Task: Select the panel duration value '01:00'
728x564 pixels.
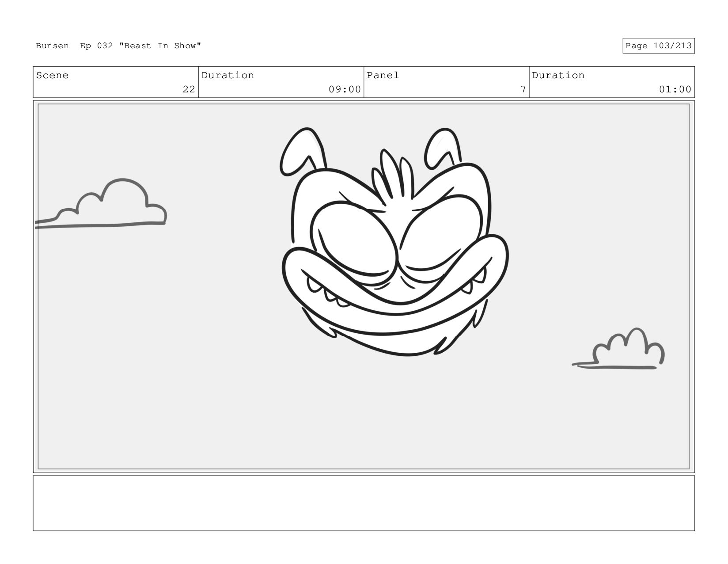Action: click(x=675, y=89)
